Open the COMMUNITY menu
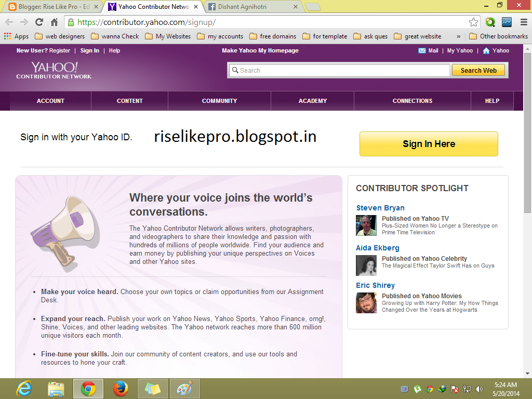 pyautogui.click(x=220, y=101)
